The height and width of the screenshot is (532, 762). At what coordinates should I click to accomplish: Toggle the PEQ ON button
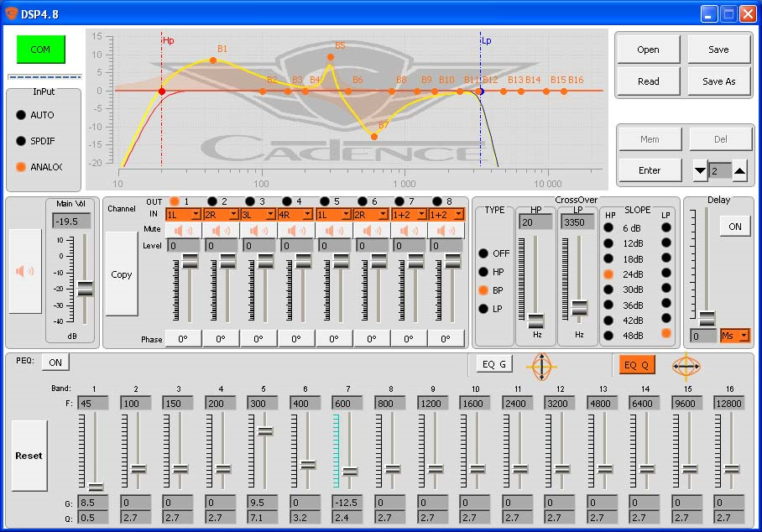[x=55, y=362]
